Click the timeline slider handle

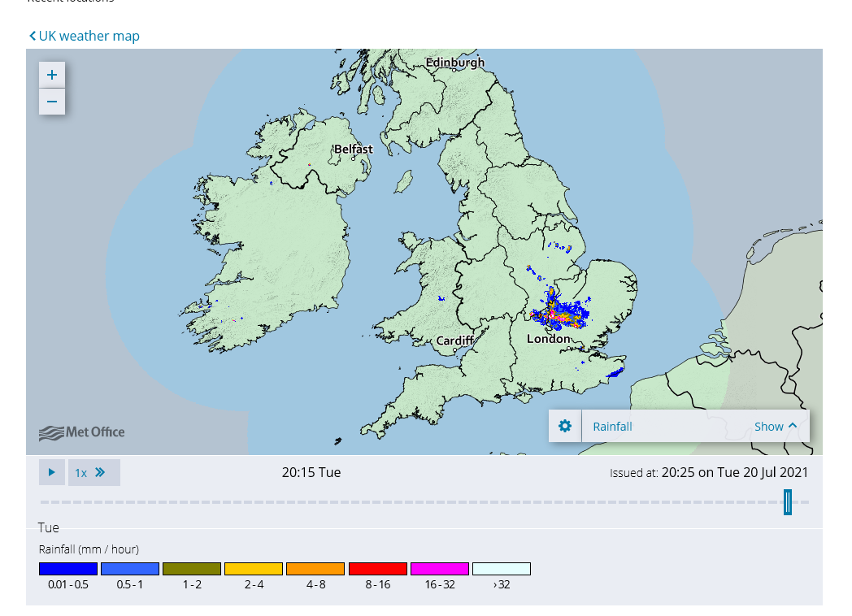click(x=787, y=502)
